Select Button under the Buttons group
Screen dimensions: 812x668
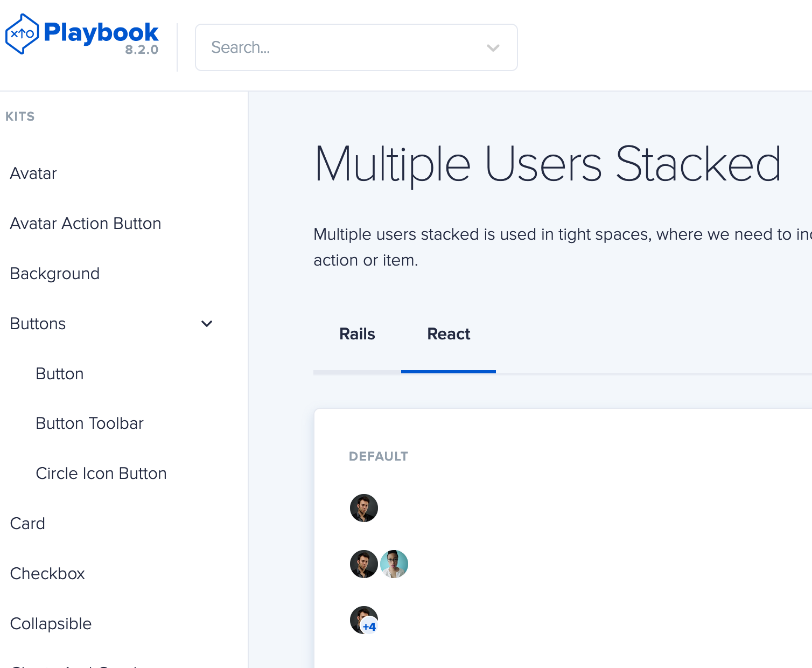point(59,373)
